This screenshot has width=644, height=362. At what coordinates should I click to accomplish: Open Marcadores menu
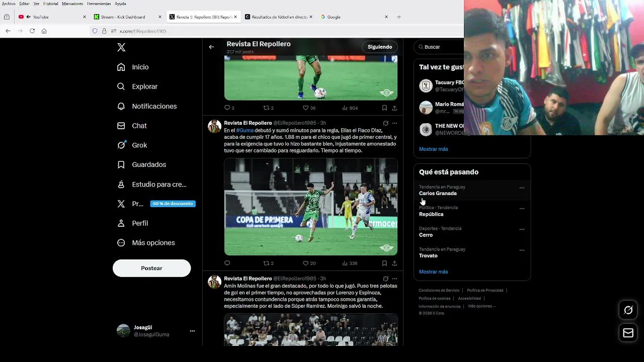(x=72, y=4)
